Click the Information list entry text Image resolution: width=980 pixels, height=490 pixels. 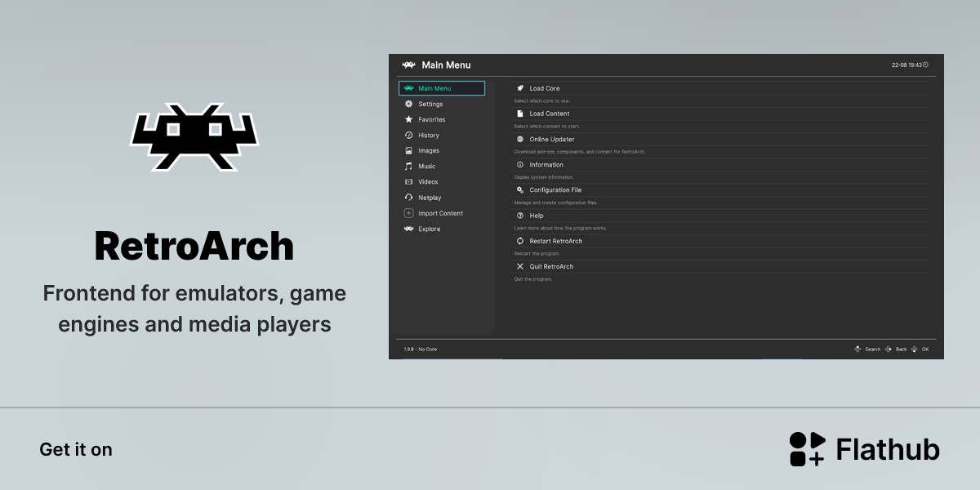[546, 165]
